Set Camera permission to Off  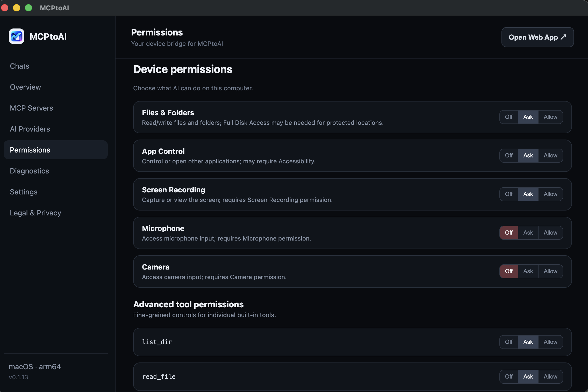[x=509, y=271]
